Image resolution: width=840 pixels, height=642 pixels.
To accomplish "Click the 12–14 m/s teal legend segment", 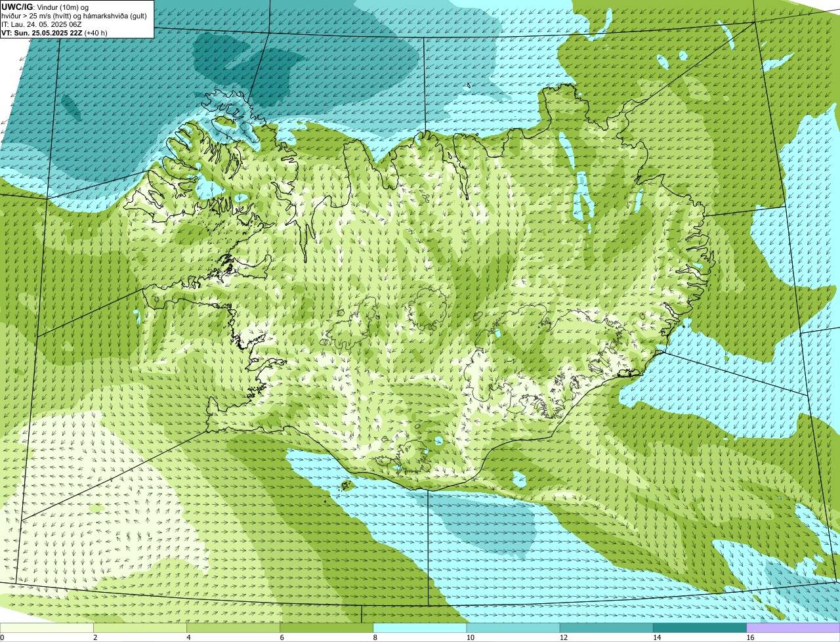I will click(606, 628).
